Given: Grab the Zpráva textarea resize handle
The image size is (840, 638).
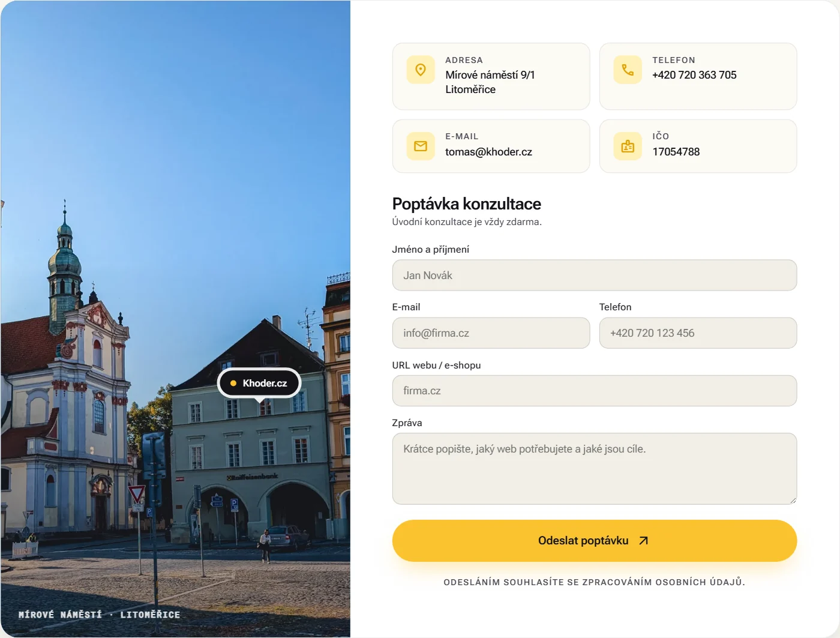Looking at the screenshot, I should [x=793, y=500].
